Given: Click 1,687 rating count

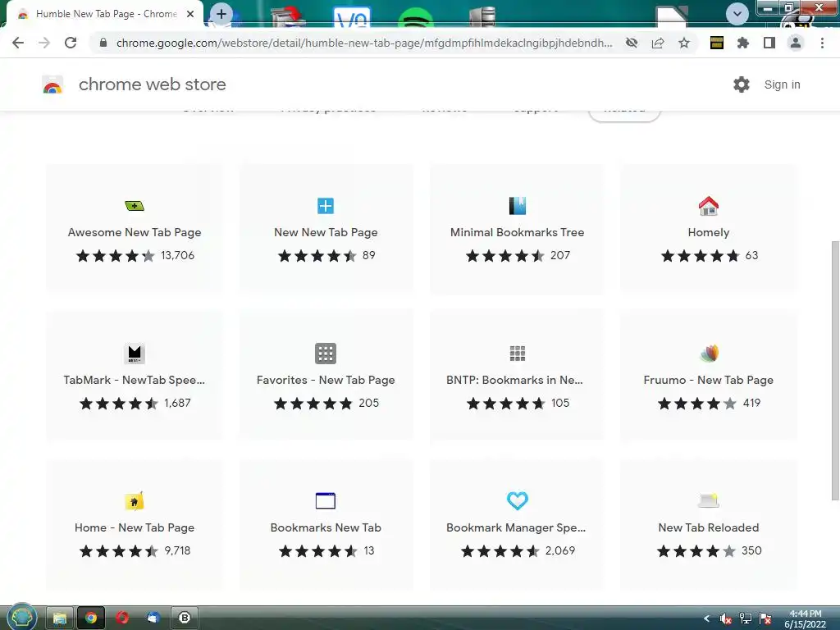Looking at the screenshot, I should point(177,403).
